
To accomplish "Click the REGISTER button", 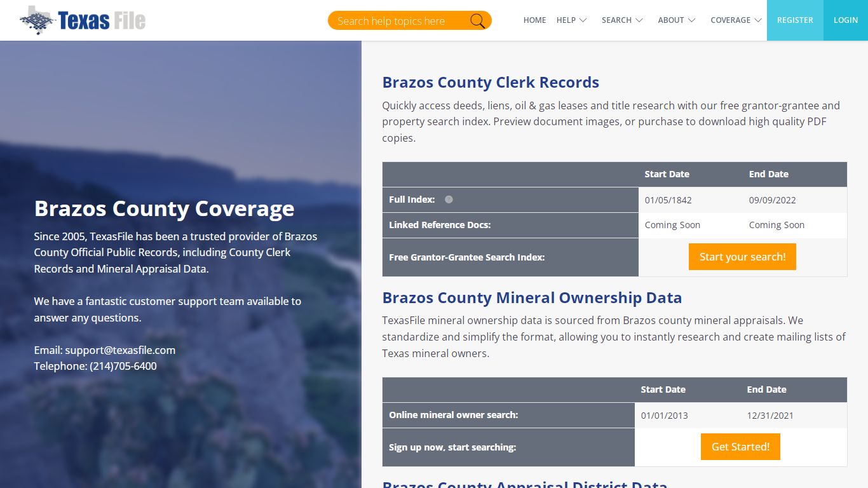I will pos(795,20).
